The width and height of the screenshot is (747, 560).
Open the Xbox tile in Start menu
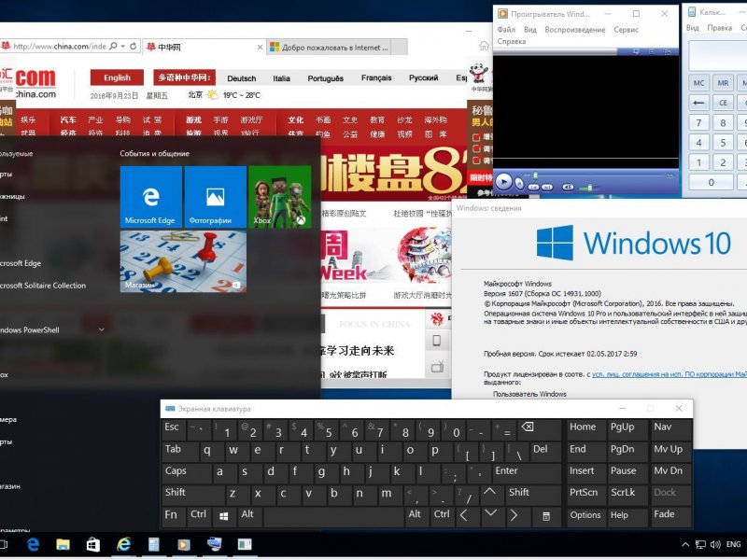pyautogui.click(x=279, y=197)
